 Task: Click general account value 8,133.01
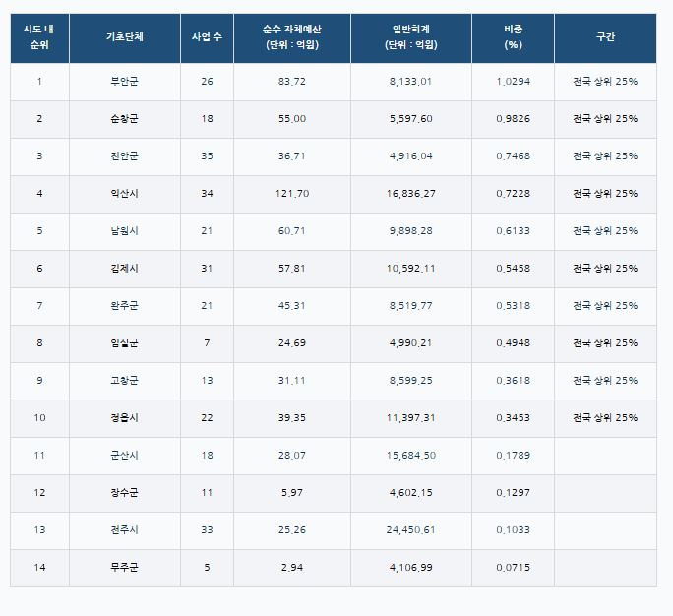click(410, 82)
